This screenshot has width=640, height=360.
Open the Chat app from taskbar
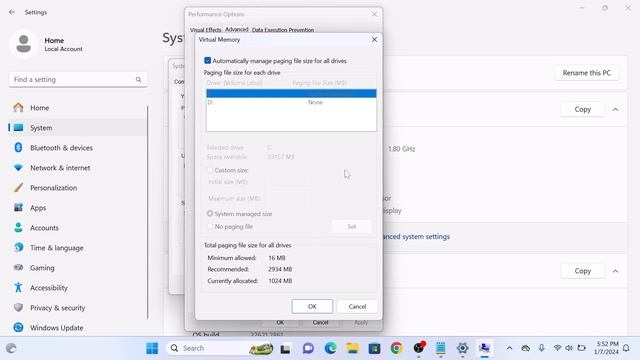point(308,348)
